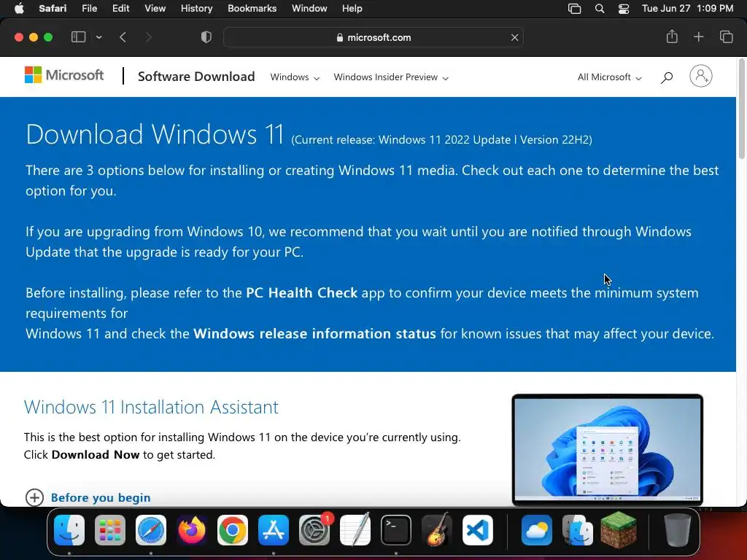Viewport: 747px width, 560px height.
Task: Open Terminal from the Dock
Action: click(x=396, y=530)
